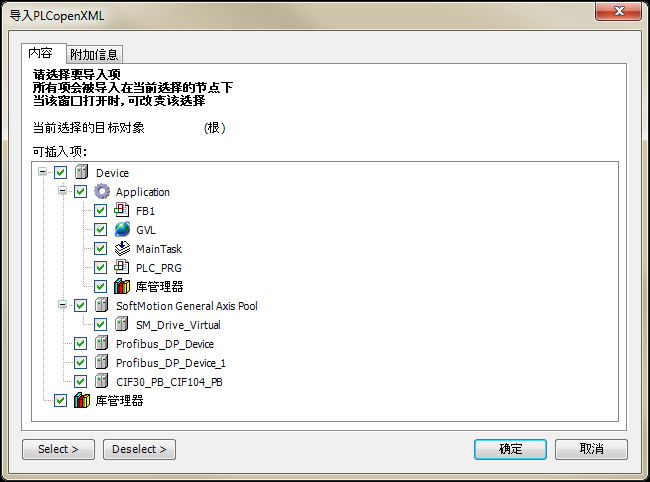Switch to the 附加信息 tab
Image resolution: width=650 pixels, height=482 pixels.
[x=94, y=54]
